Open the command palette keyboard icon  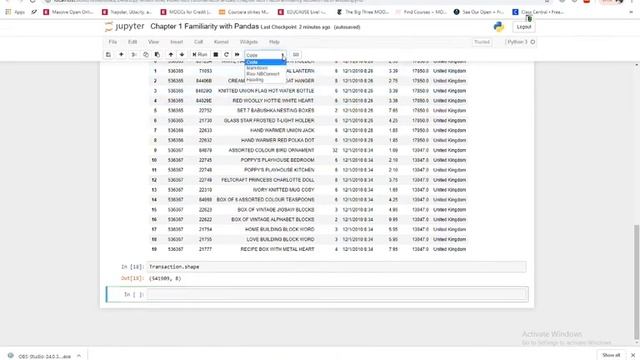coord(296,55)
